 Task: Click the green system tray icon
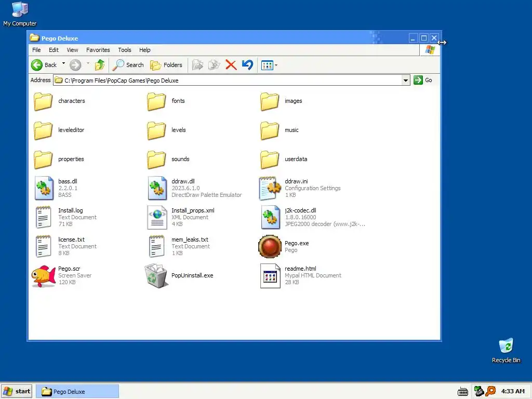[x=478, y=391]
